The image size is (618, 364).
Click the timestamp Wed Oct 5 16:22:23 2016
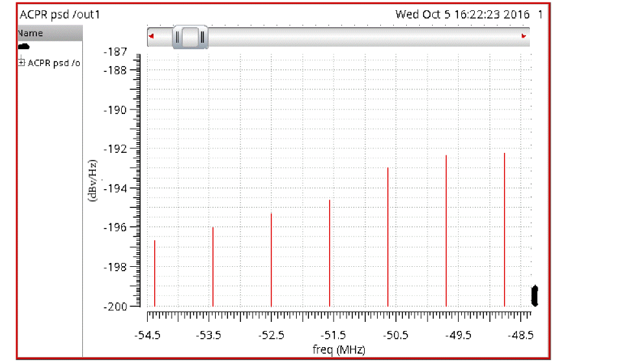coord(463,15)
